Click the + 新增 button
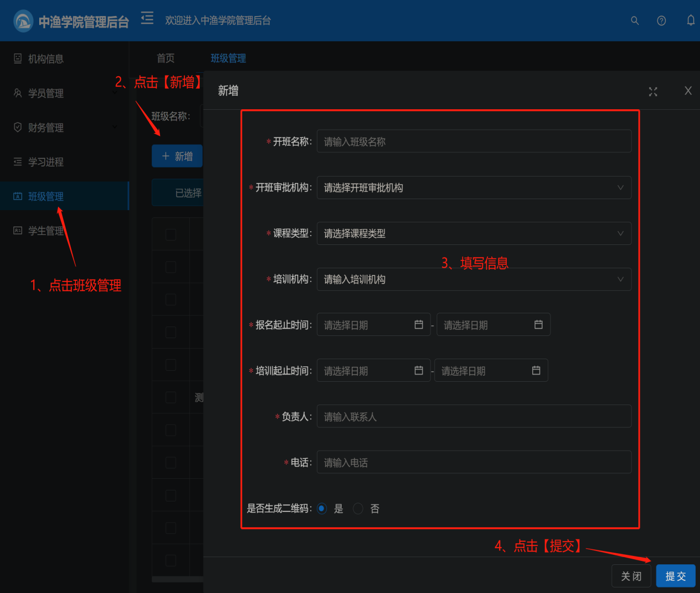Screen dimensions: 700x593 [177, 156]
